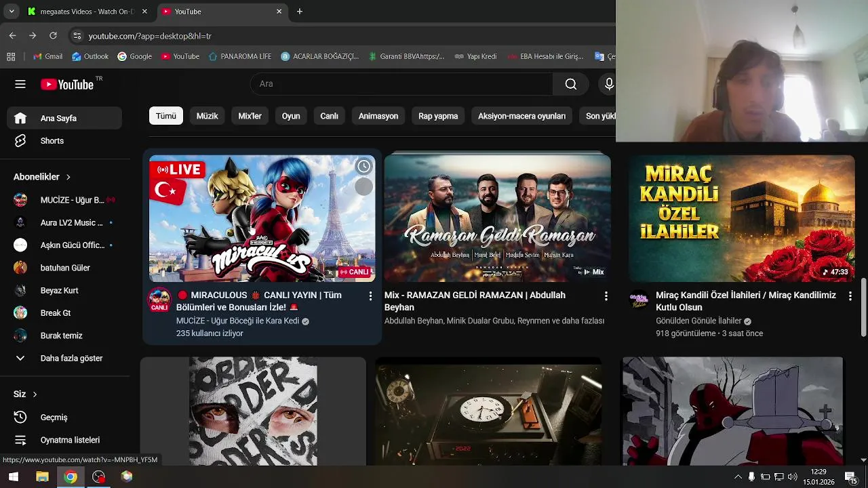This screenshot has height=488, width=868.
Task: Click the YouTube search input field
Action: click(401, 84)
